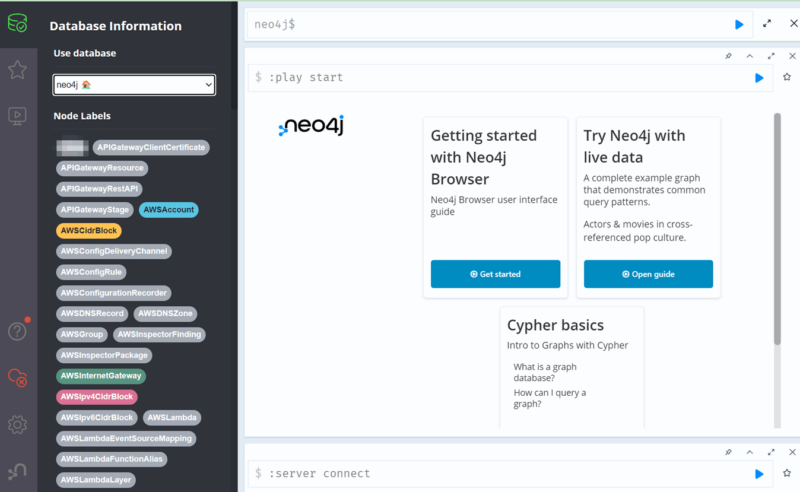The image size is (800, 492).
Task: Expand the main editor to fullscreen
Action: (x=767, y=23)
